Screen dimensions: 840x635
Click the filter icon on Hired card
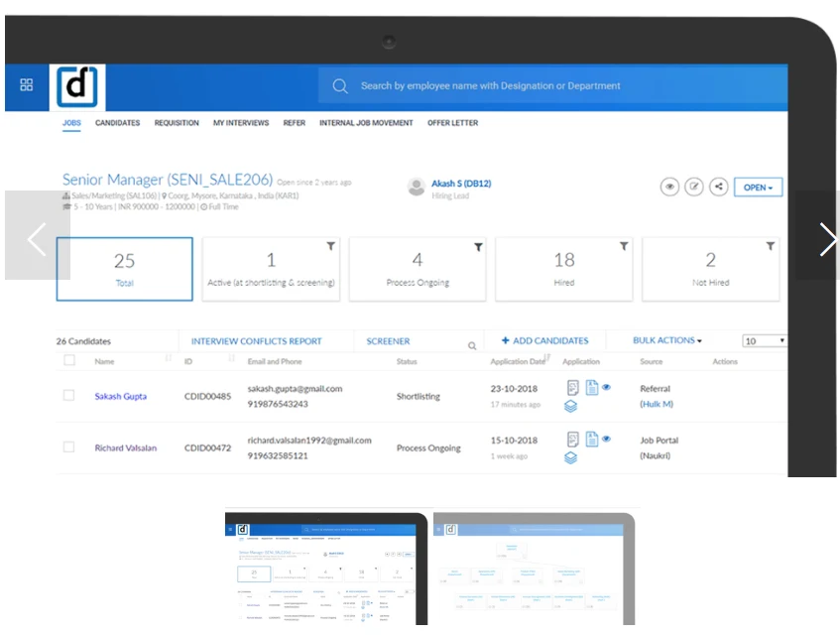coord(624,246)
